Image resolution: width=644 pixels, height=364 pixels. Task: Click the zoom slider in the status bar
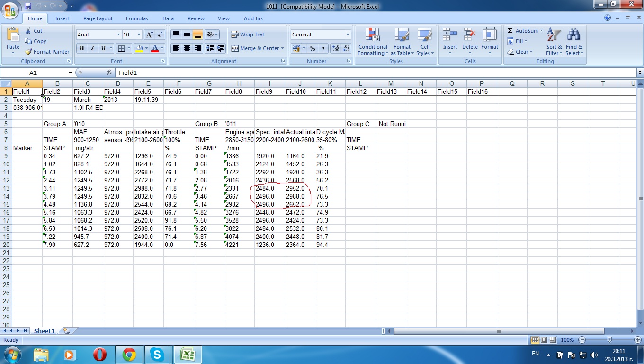[x=609, y=340]
